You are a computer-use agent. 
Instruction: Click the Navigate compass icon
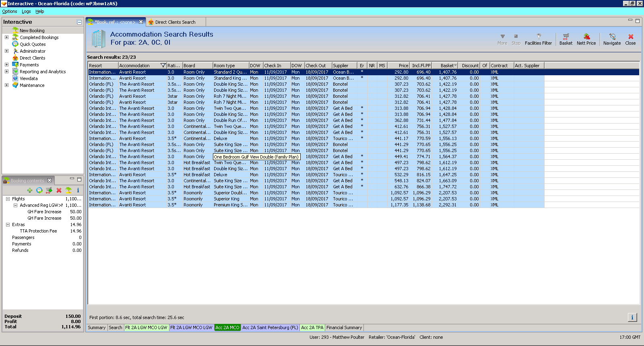[612, 39]
